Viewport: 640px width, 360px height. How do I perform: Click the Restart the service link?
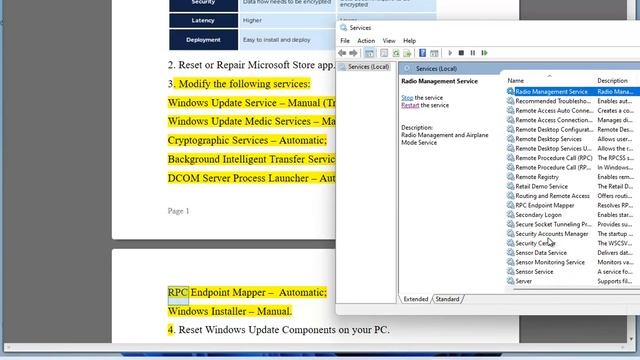[410, 105]
